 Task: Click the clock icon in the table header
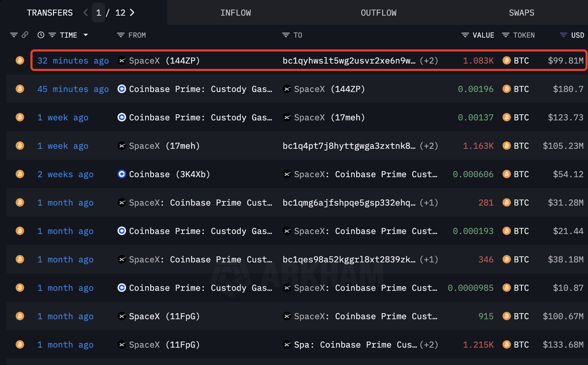[40, 35]
